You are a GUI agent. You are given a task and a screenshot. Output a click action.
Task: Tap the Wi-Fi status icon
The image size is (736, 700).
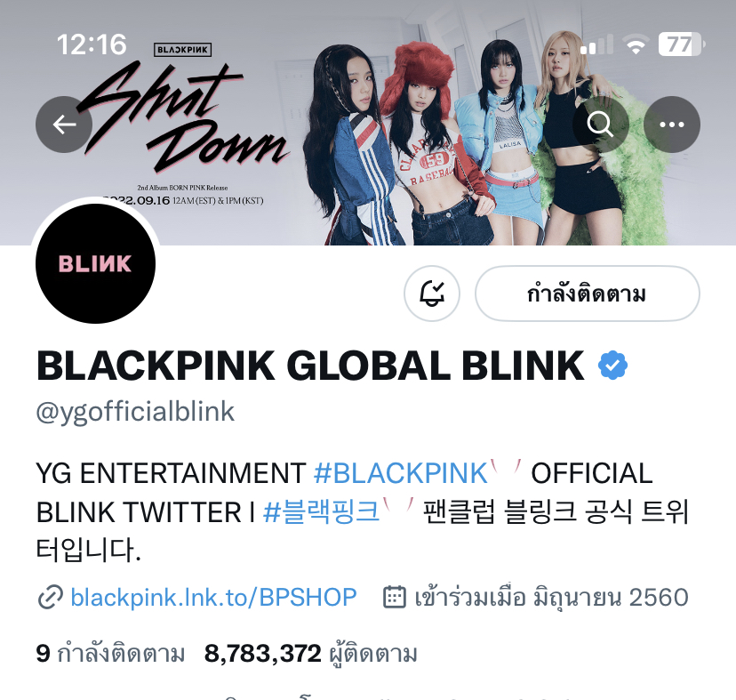(636, 45)
